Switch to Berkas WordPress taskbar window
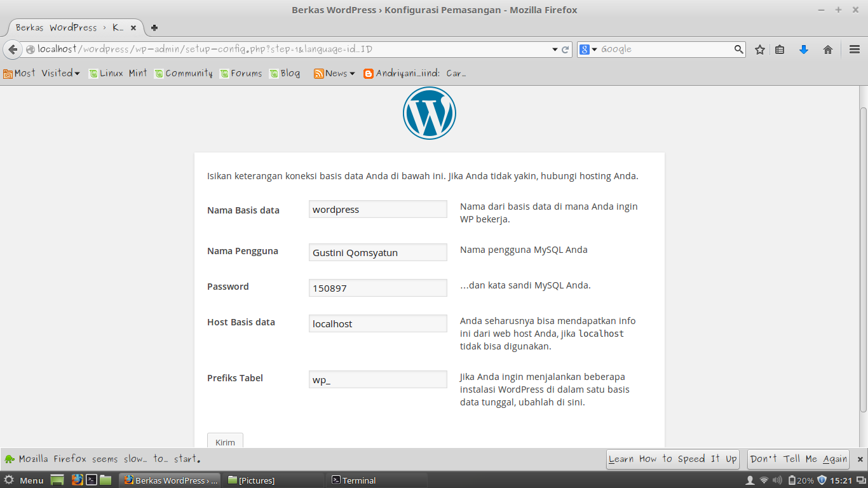The image size is (868, 488). (x=170, y=480)
